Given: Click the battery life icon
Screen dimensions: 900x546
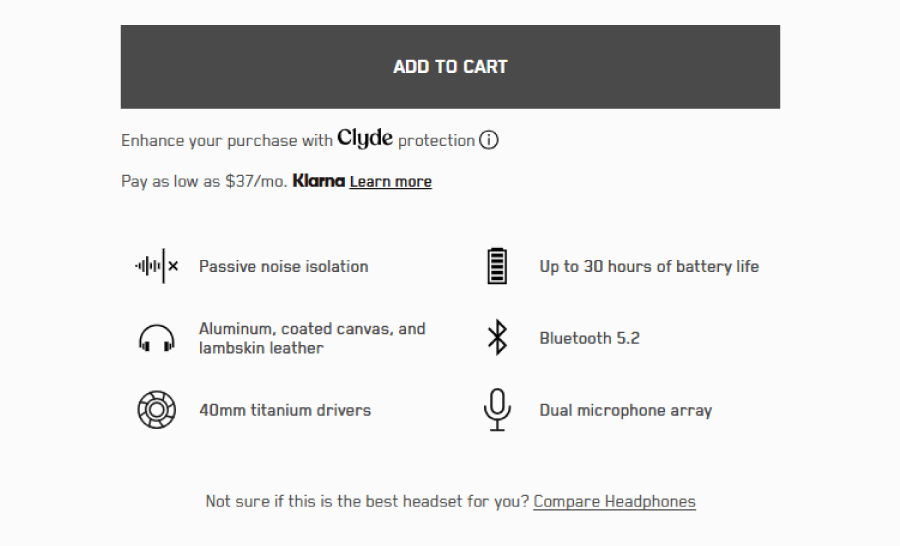Looking at the screenshot, I should tap(497, 266).
